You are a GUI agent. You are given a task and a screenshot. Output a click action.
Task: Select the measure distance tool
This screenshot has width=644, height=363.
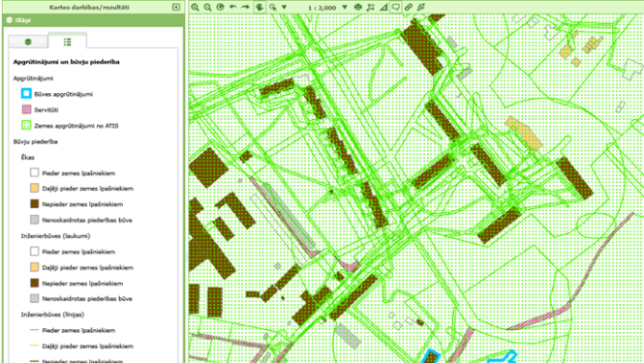(371, 7)
